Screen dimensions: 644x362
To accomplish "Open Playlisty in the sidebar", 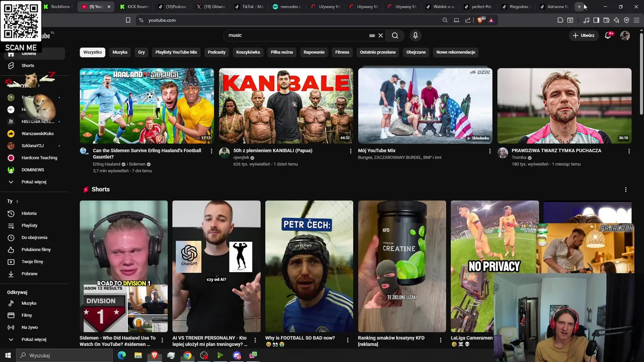I will point(29,225).
